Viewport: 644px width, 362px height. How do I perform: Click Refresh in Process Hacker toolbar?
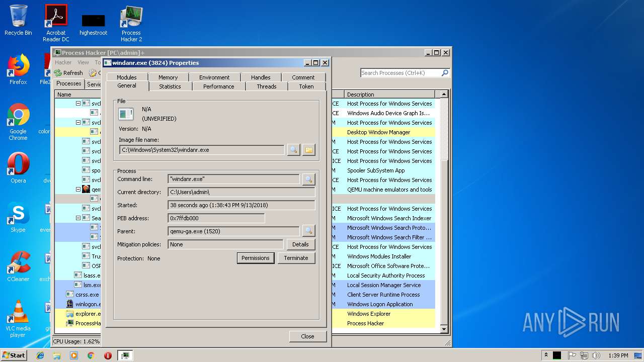(68, 73)
